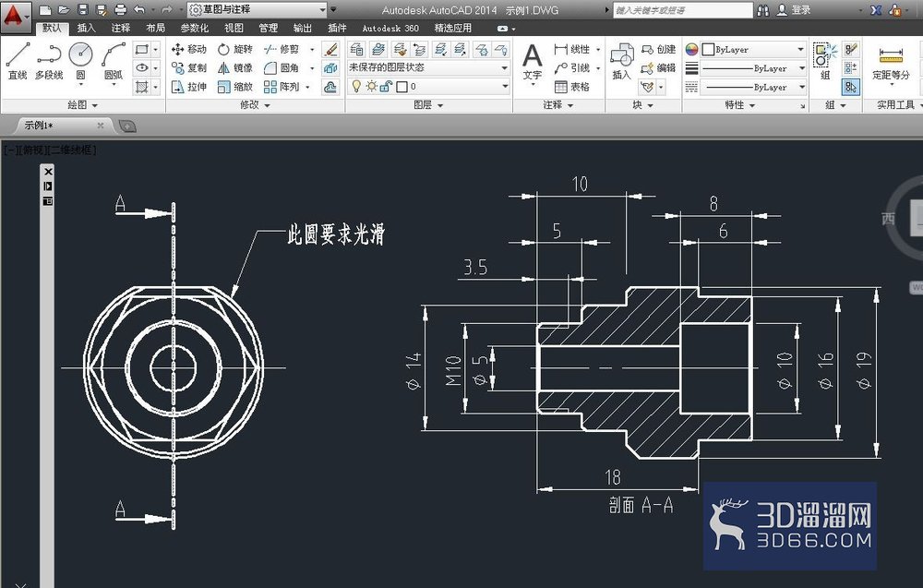Click the object color wheel swatch
Viewport: 923px width, 588px height.
tap(691, 50)
